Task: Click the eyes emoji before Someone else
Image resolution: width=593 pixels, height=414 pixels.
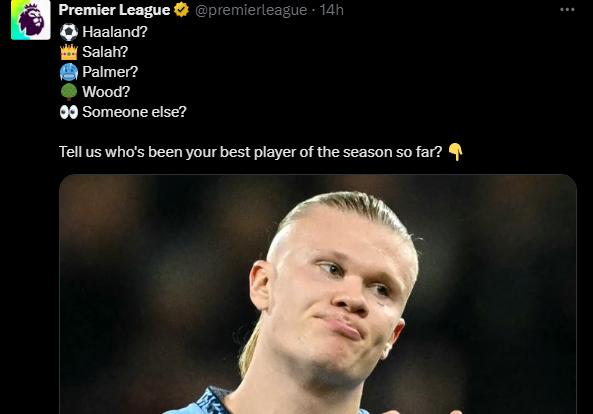Action: coord(69,112)
